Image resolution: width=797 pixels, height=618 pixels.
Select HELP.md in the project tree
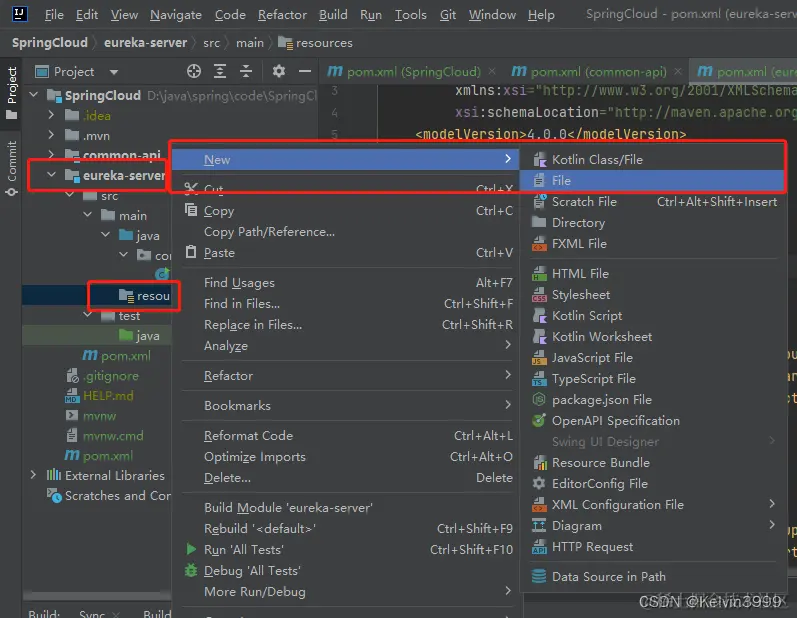point(108,395)
